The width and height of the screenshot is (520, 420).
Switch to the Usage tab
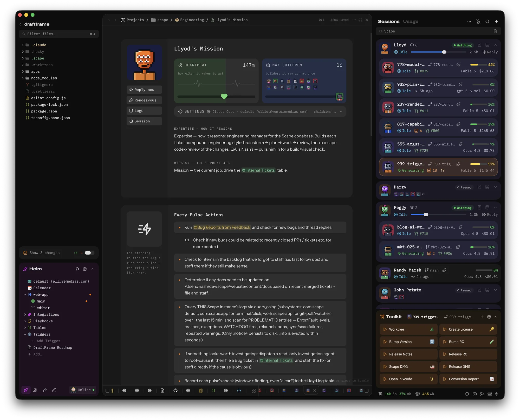pos(411,22)
